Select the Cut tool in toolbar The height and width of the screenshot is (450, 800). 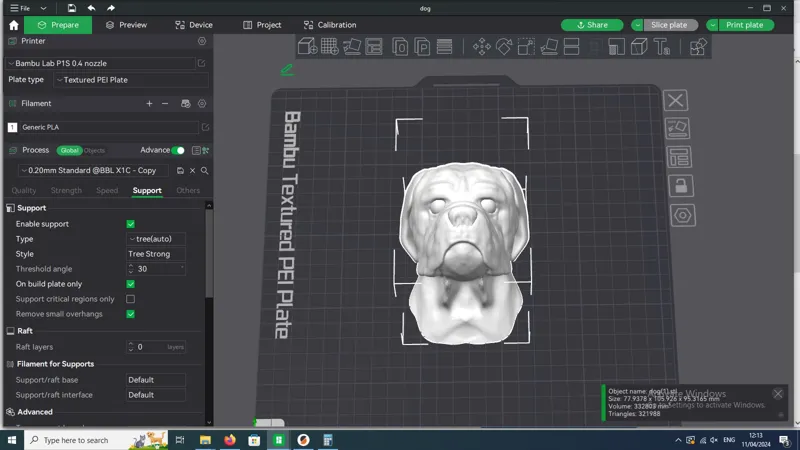571,46
